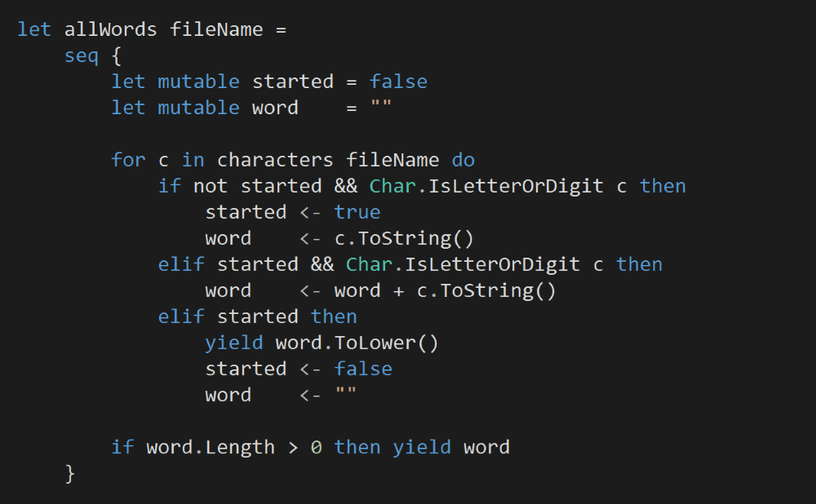The width and height of the screenshot is (816, 504).
Task: Click the do keyword ending the for line
Action: [x=463, y=160]
